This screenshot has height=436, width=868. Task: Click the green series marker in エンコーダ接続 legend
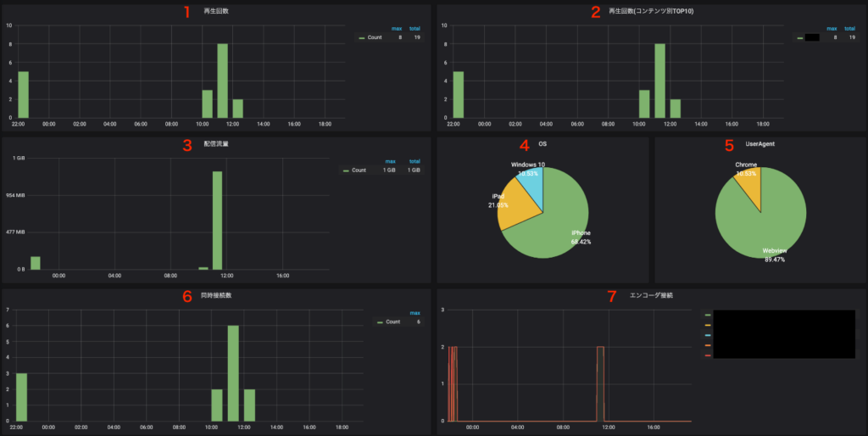click(708, 315)
